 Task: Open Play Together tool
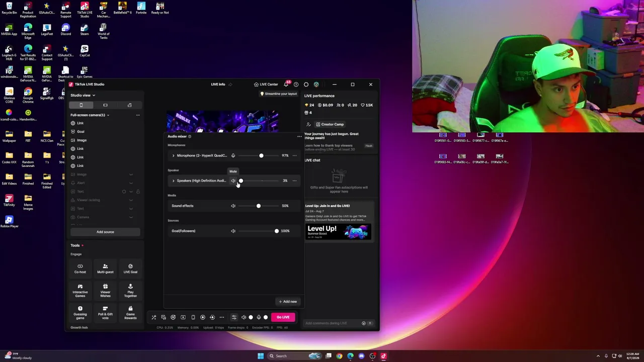130,291
